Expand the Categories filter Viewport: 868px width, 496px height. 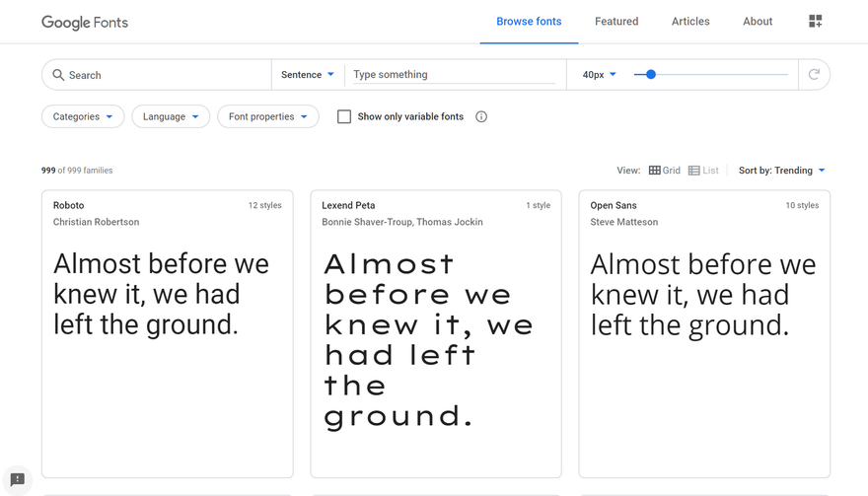click(x=83, y=116)
